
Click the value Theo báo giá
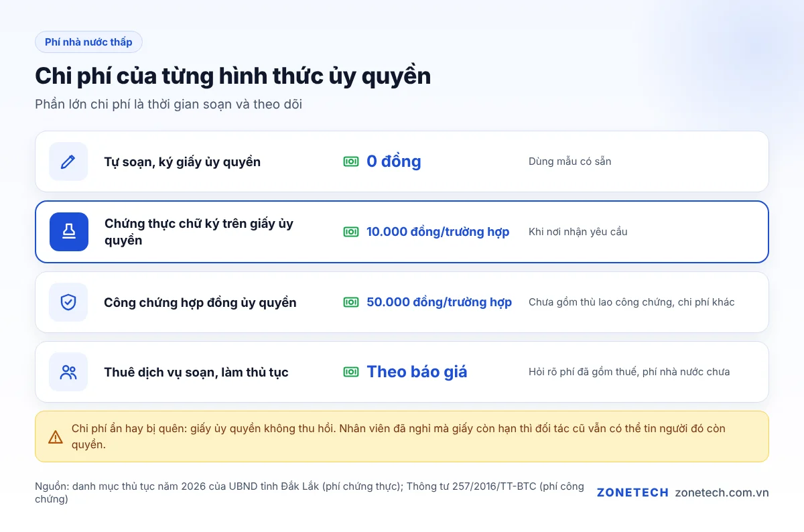pyautogui.click(x=417, y=372)
